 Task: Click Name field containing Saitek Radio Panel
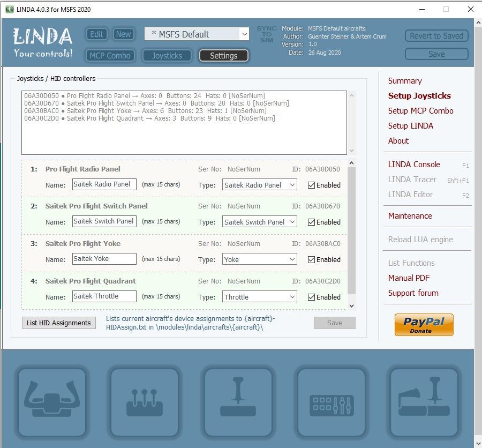[104, 184]
